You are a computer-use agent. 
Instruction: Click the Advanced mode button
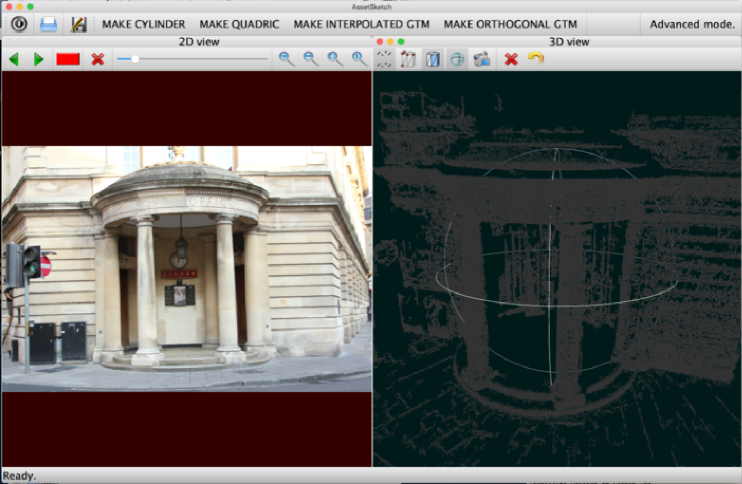pos(691,24)
